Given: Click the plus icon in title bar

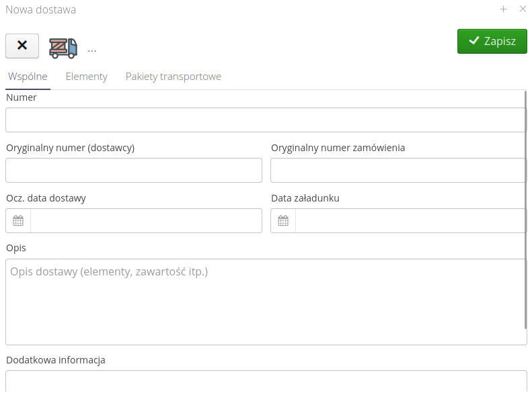Looking at the screenshot, I should point(503,9).
